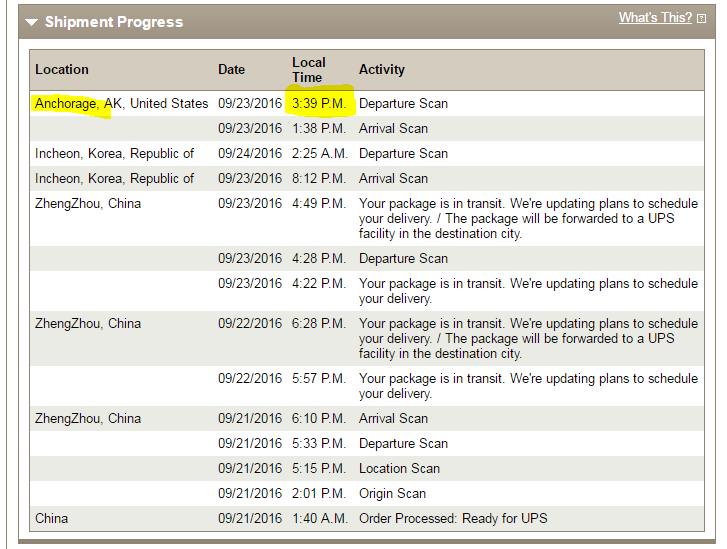Select the ZhengZhou 6:10 P.M. Arrival Scan row
The width and height of the screenshot is (727, 549).
click(367, 419)
